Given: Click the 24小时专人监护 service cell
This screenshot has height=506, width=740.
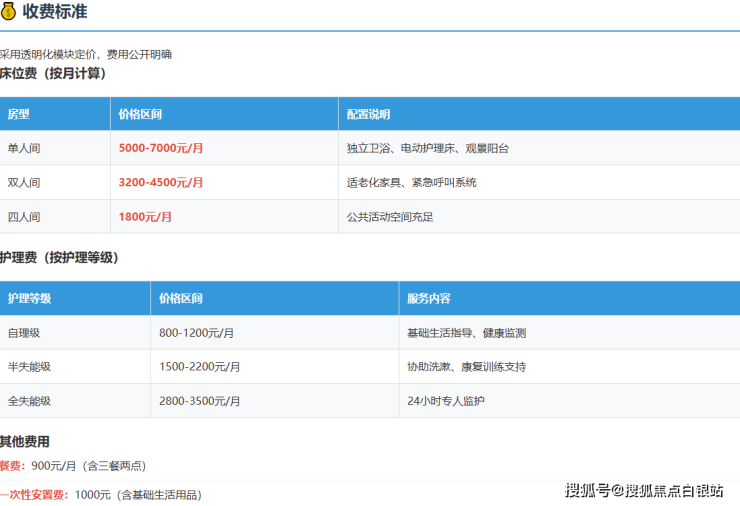Looking at the screenshot, I should coord(446,400).
